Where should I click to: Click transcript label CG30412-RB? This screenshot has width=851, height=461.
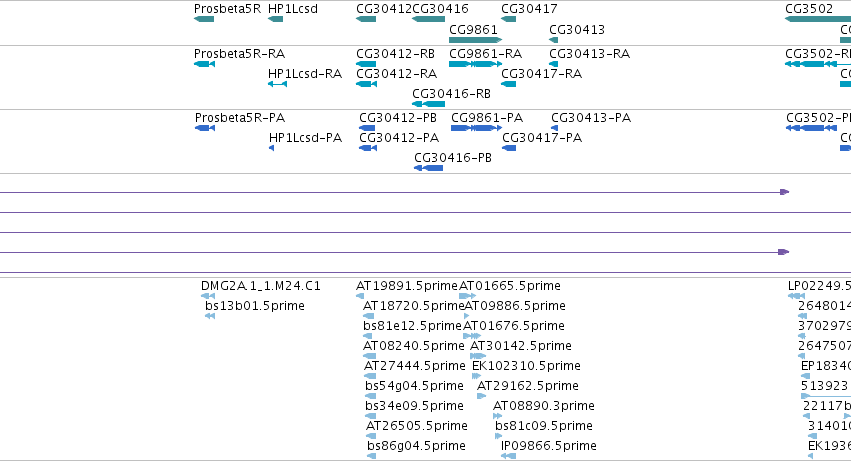[396, 54]
